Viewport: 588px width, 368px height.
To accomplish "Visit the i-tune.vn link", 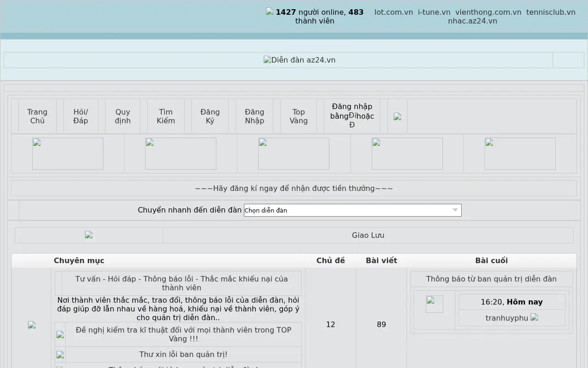I will [x=434, y=12].
